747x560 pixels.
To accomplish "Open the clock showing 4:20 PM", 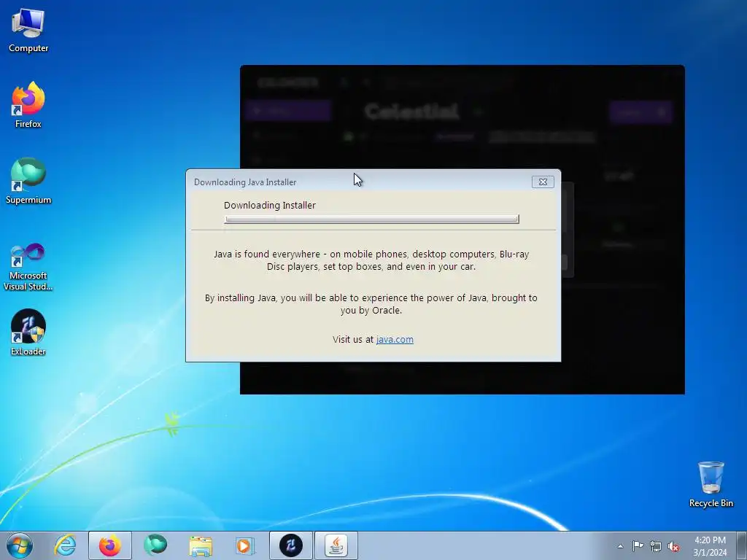I will pos(710,546).
